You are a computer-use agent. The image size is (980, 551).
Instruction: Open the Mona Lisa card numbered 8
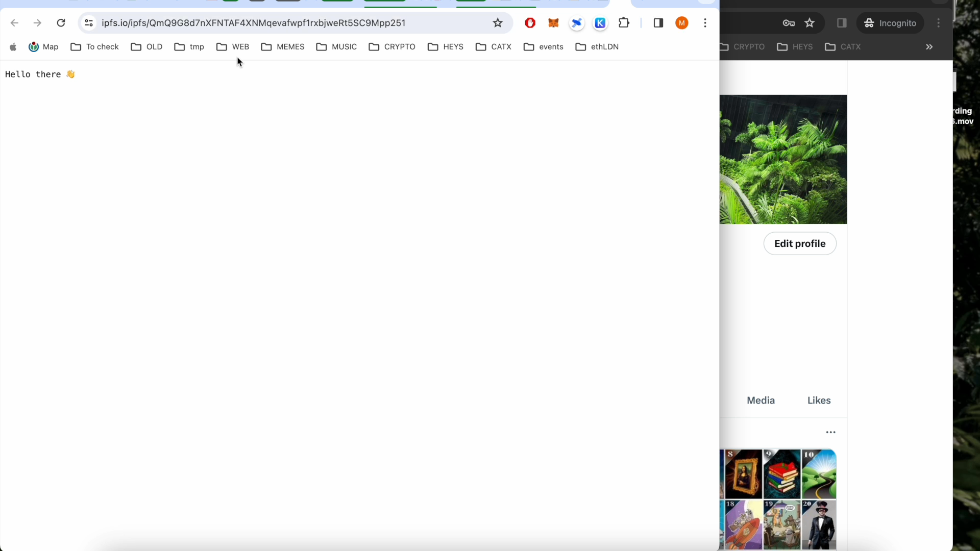click(743, 474)
